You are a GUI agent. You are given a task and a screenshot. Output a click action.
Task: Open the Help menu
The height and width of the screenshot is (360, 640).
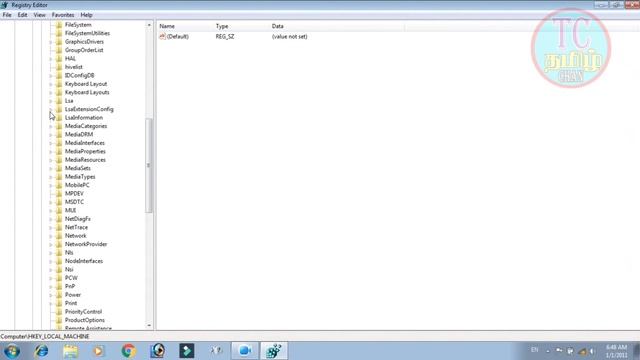coord(87,15)
